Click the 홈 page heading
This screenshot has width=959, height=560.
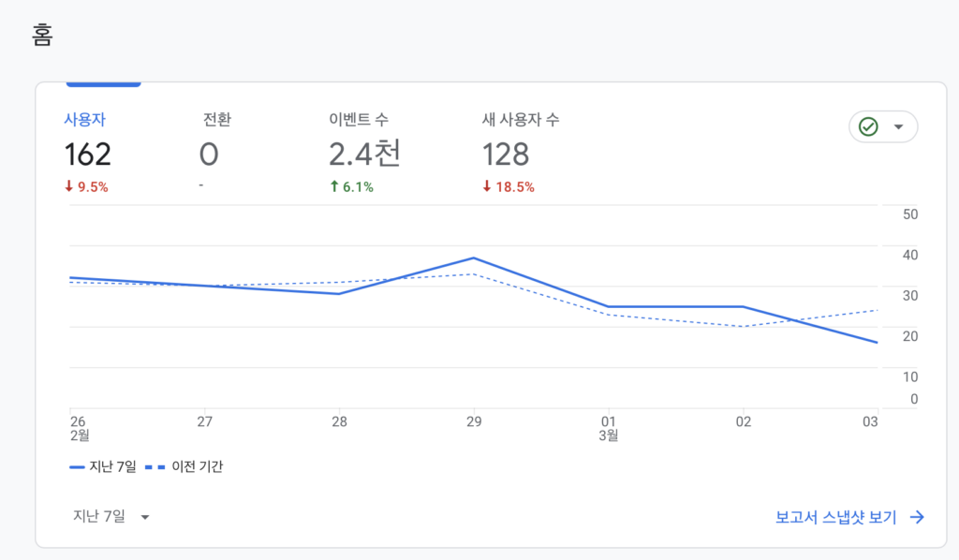coord(42,35)
